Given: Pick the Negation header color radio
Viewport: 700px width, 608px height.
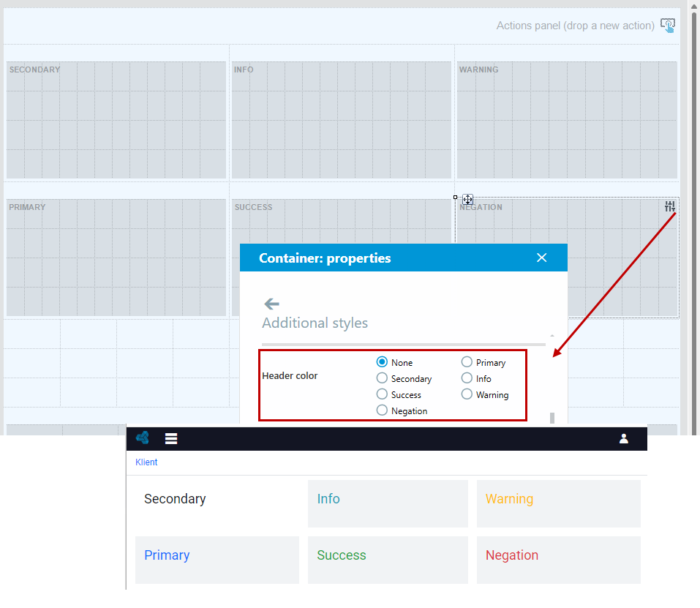Looking at the screenshot, I should tap(382, 410).
